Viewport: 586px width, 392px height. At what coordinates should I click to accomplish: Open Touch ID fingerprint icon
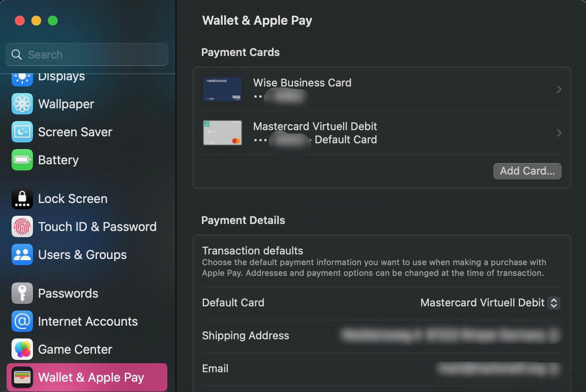22,226
